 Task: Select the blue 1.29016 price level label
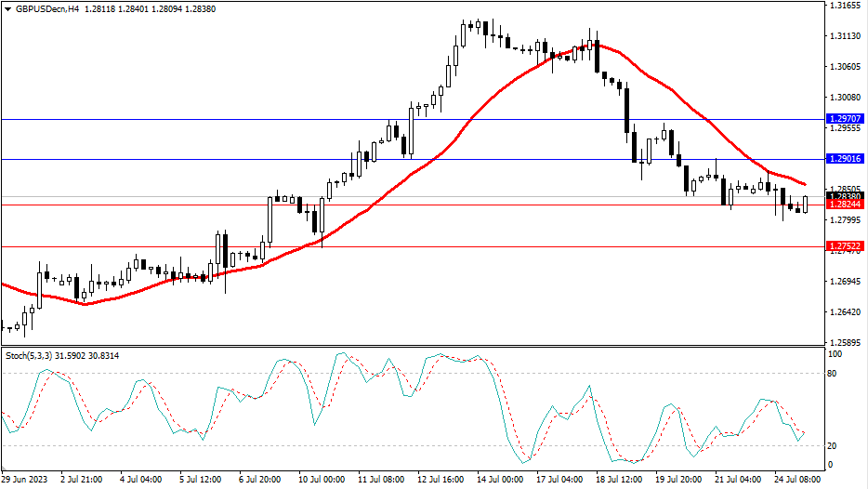click(x=844, y=160)
